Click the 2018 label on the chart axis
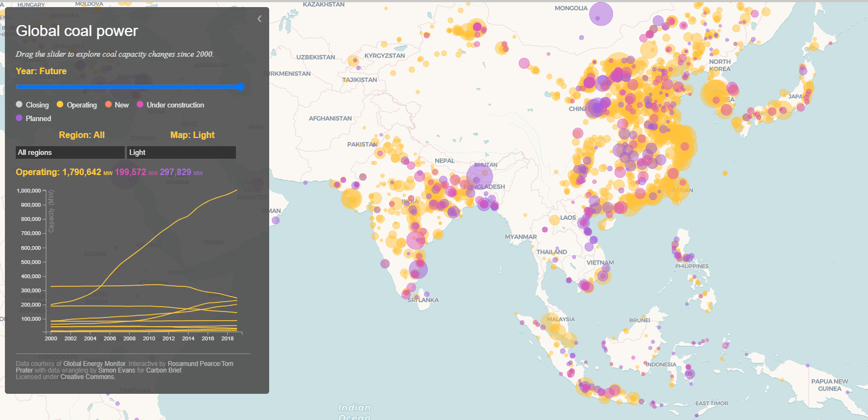Image resolution: width=868 pixels, height=420 pixels. pyautogui.click(x=228, y=338)
